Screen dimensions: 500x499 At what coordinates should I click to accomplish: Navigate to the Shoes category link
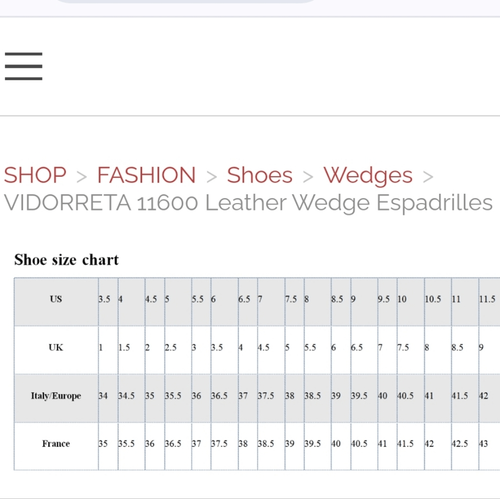(x=260, y=175)
